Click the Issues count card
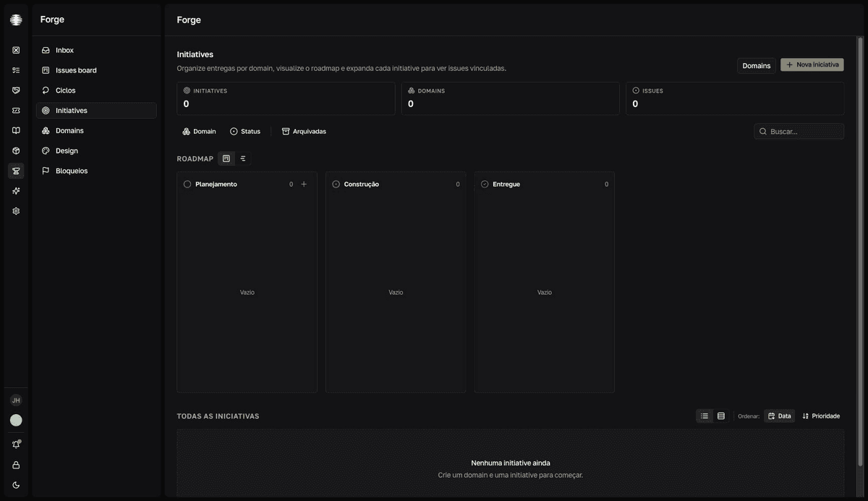This screenshot has height=501, width=868. (x=735, y=98)
